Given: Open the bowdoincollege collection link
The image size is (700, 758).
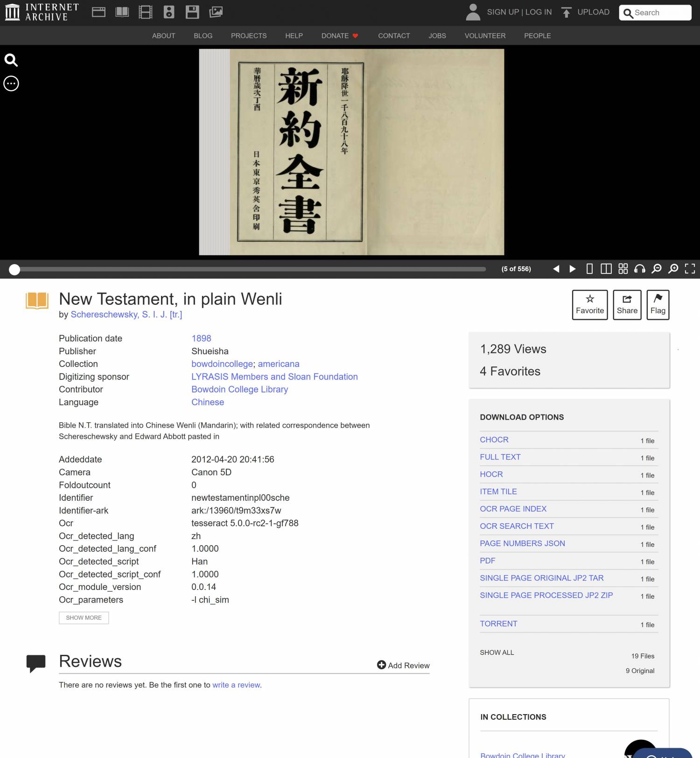Looking at the screenshot, I should click(x=222, y=364).
